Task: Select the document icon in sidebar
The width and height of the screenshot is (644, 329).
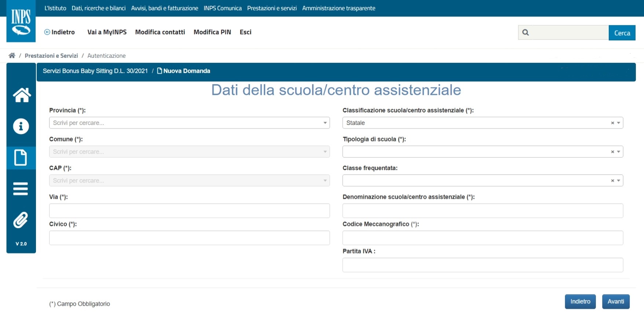Action: (x=21, y=158)
